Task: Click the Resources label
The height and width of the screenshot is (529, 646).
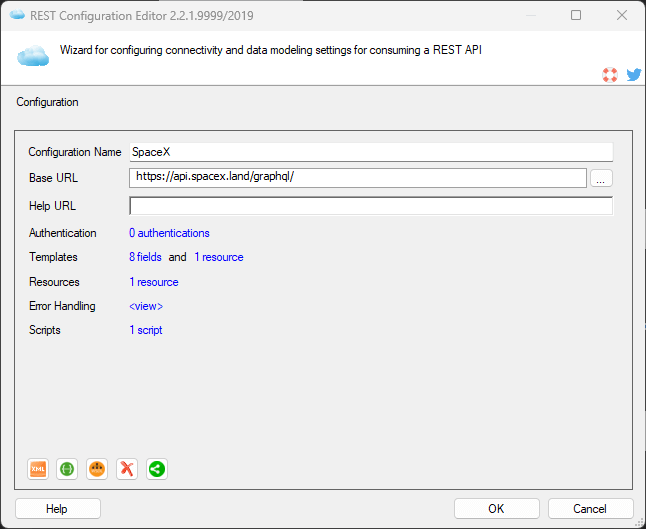Action: point(54,282)
